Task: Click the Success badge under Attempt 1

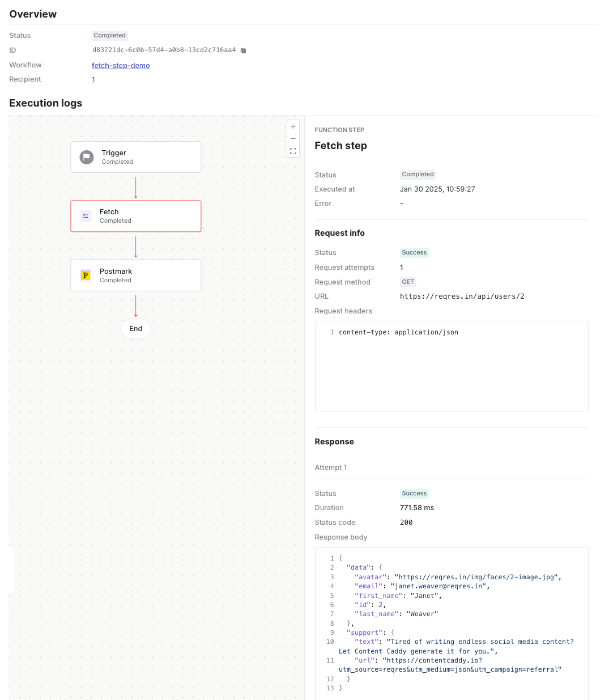Action: click(414, 493)
